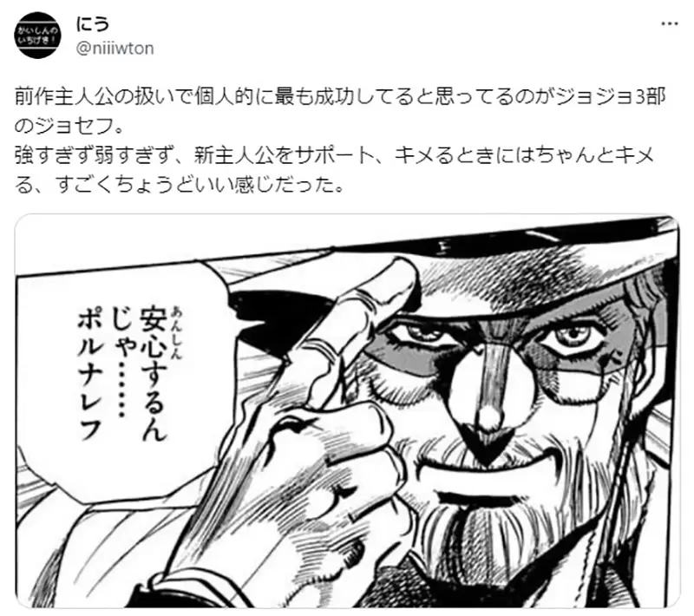Viewport: 694px width, 616px height.
Task: Open the attached manga panel image
Action: (x=347, y=411)
